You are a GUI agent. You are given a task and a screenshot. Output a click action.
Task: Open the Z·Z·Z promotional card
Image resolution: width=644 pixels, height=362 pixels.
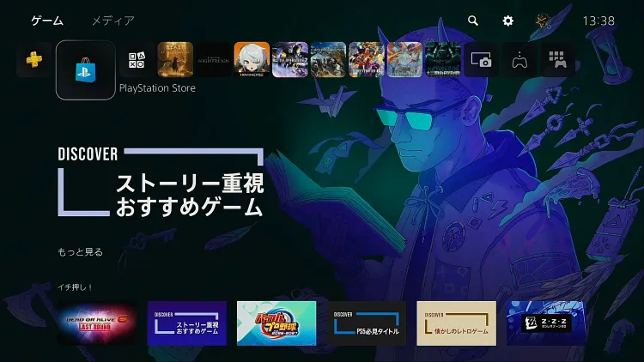(x=546, y=323)
